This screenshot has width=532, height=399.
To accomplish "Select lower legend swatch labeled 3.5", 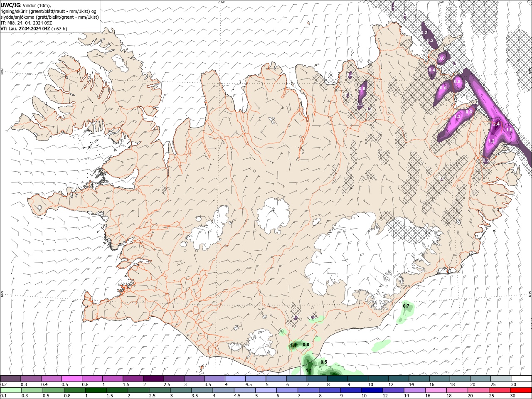I will coord(202,390).
